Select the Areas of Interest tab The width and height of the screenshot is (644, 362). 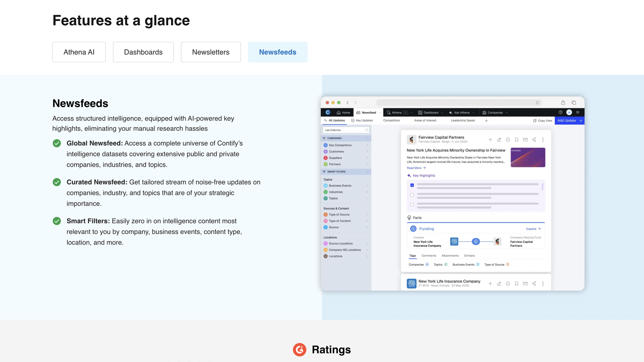(x=425, y=120)
